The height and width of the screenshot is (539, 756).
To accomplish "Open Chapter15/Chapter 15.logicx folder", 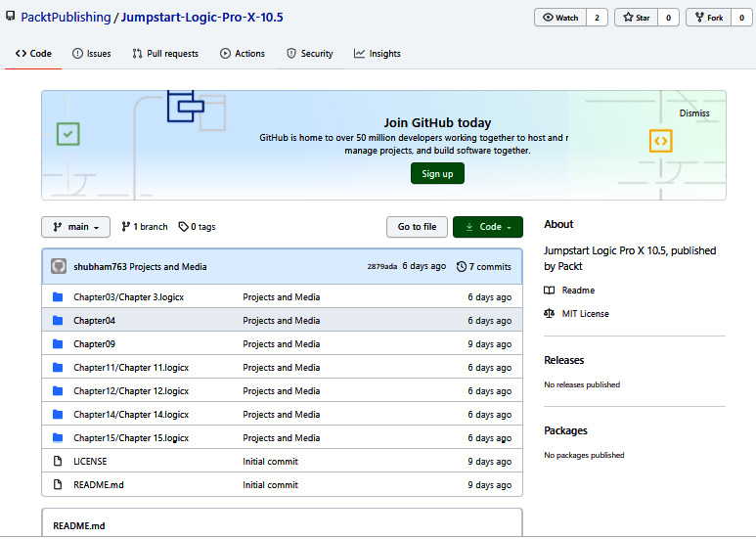I will 131,438.
